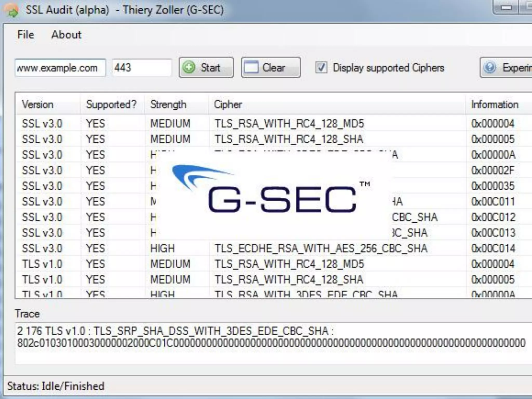The width and height of the screenshot is (532, 399).
Task: Sort by Supported? column header
Action: tap(111, 104)
